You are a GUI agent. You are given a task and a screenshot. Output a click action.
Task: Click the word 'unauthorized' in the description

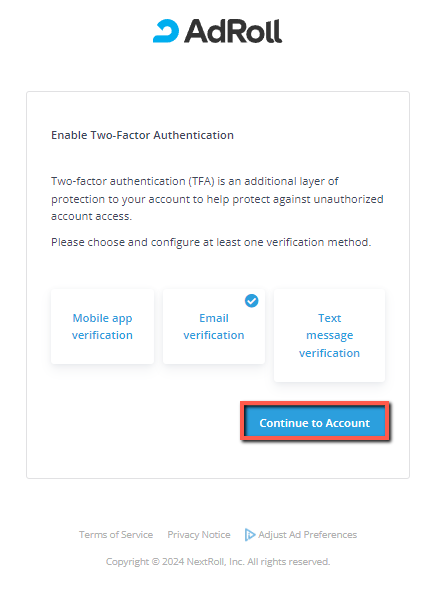[349, 199]
